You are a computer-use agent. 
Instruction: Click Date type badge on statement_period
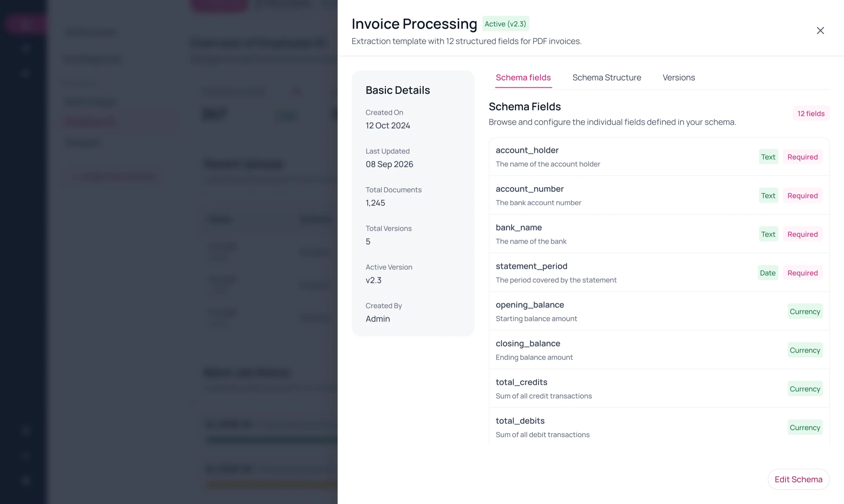coord(768,273)
